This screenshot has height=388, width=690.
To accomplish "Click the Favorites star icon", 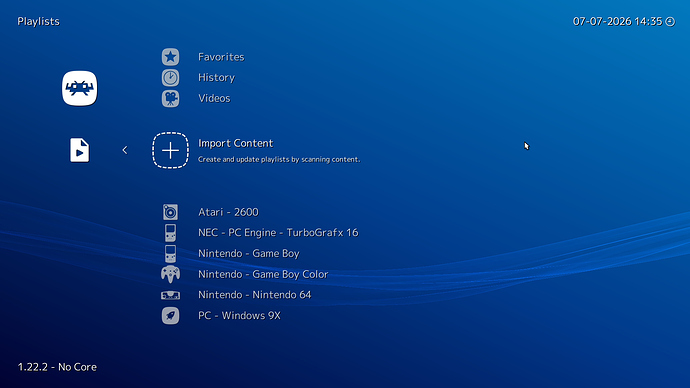I will point(170,57).
